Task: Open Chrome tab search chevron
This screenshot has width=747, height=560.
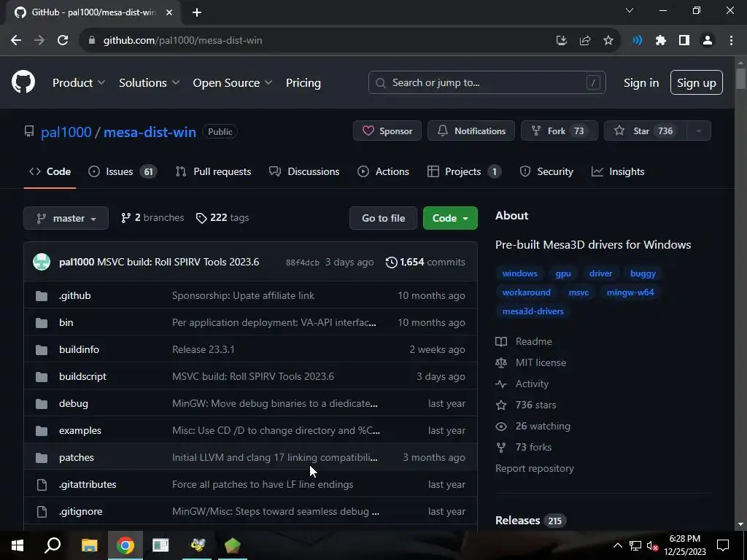Action: click(x=630, y=10)
